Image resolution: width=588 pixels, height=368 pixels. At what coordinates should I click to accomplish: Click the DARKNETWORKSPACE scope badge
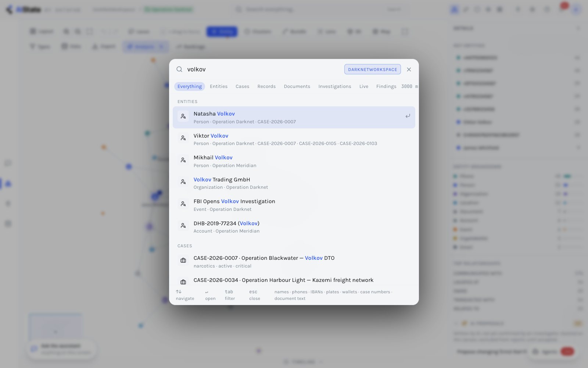(x=372, y=69)
